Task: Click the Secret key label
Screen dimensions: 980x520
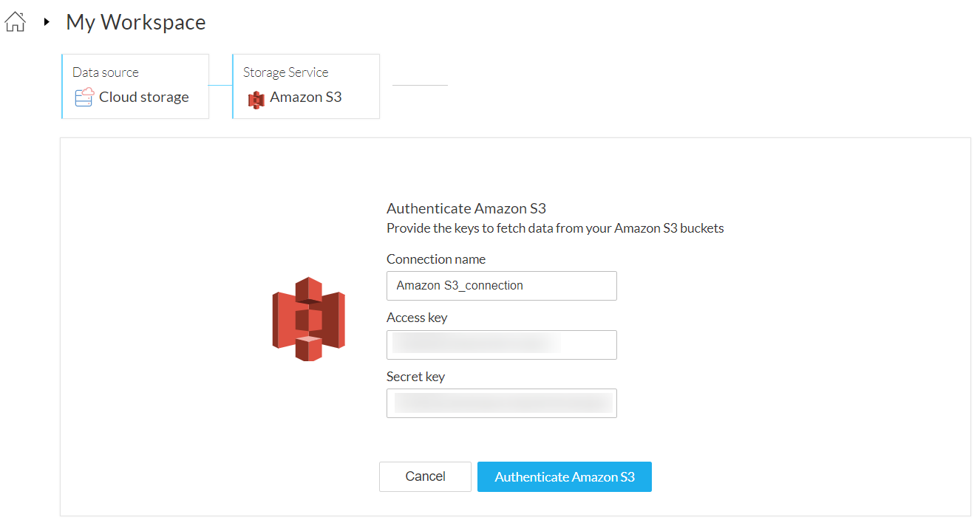Action: click(415, 377)
